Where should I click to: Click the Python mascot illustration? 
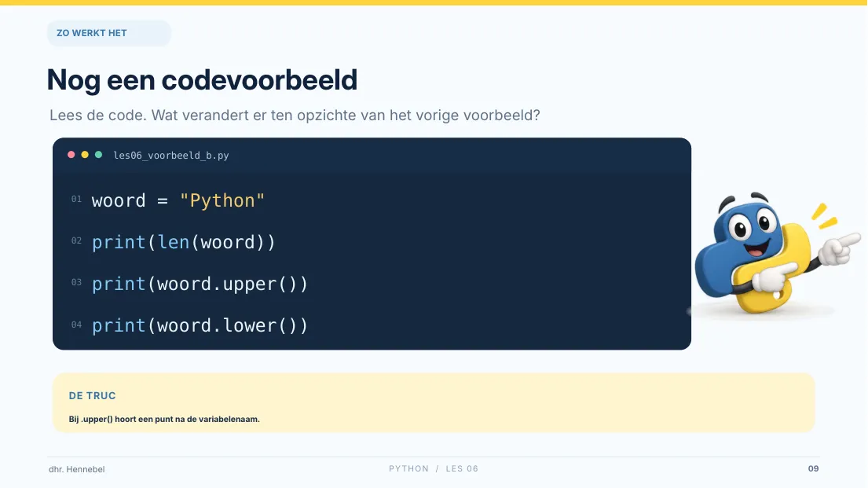tap(775, 254)
